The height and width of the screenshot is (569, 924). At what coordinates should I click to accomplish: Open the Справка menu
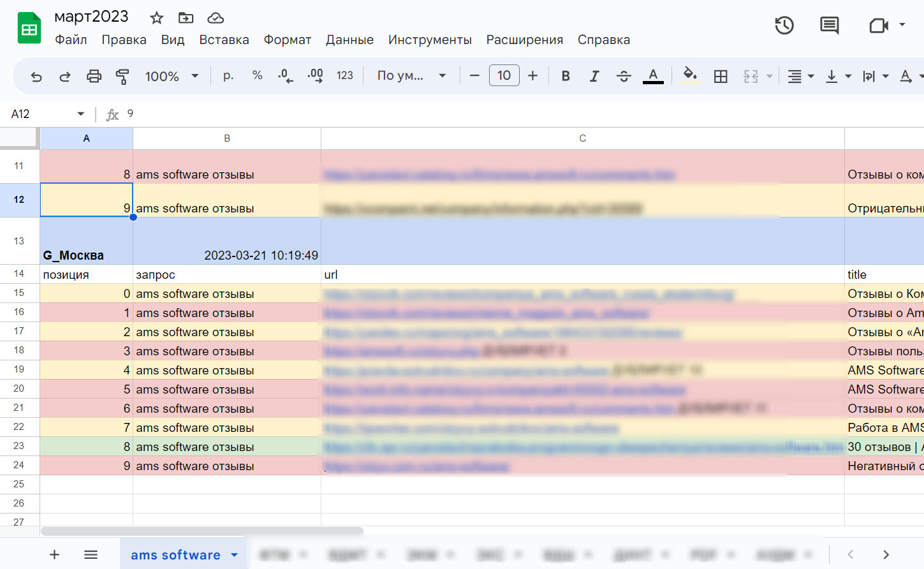click(x=604, y=40)
